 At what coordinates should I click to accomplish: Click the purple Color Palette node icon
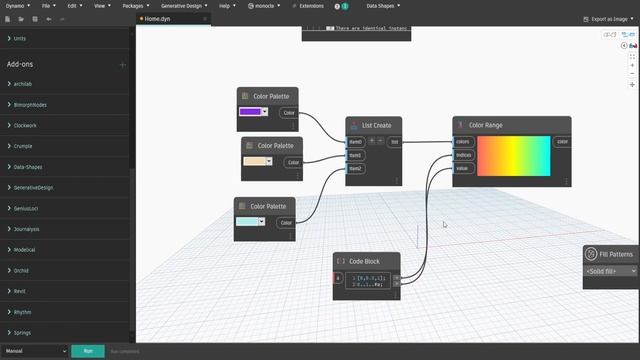point(245,96)
